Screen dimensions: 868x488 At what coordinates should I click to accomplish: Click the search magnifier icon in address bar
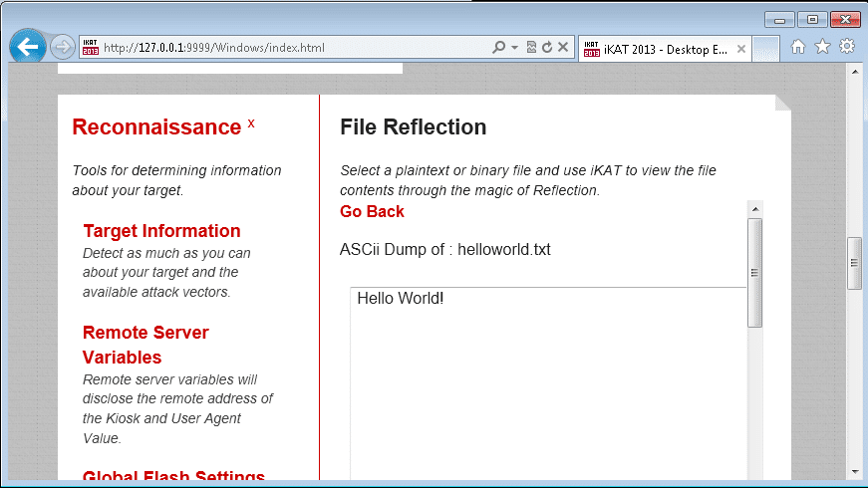[x=498, y=48]
